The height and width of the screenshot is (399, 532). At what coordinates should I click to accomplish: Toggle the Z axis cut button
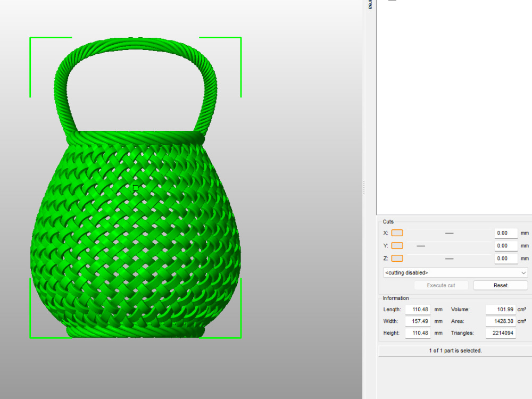tap(397, 259)
